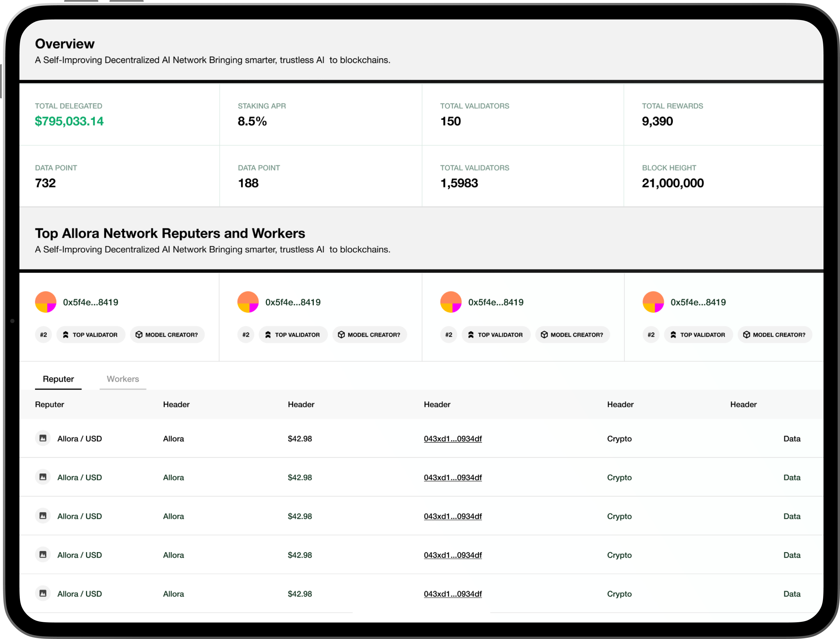
Task: Click the Total Delegated value $795,033.14
Action: coord(69,121)
